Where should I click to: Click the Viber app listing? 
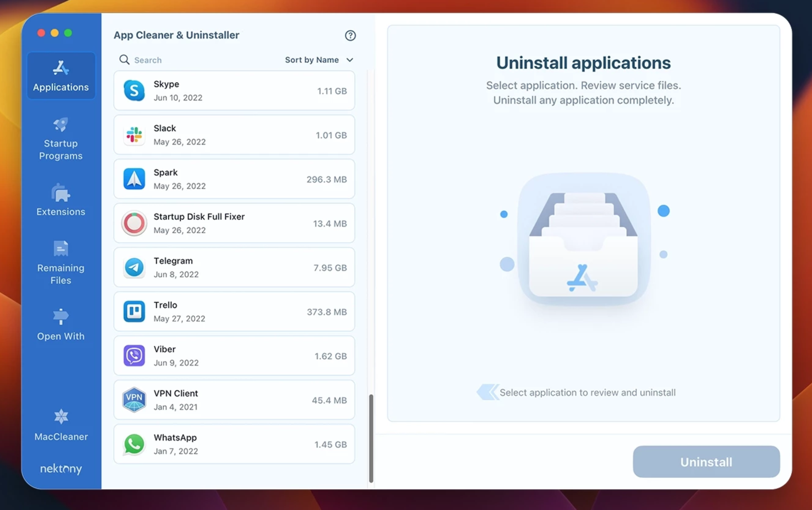click(234, 356)
